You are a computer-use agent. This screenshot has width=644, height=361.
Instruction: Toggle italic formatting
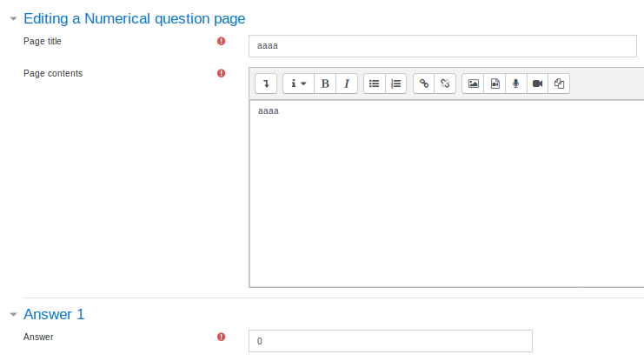click(x=347, y=84)
